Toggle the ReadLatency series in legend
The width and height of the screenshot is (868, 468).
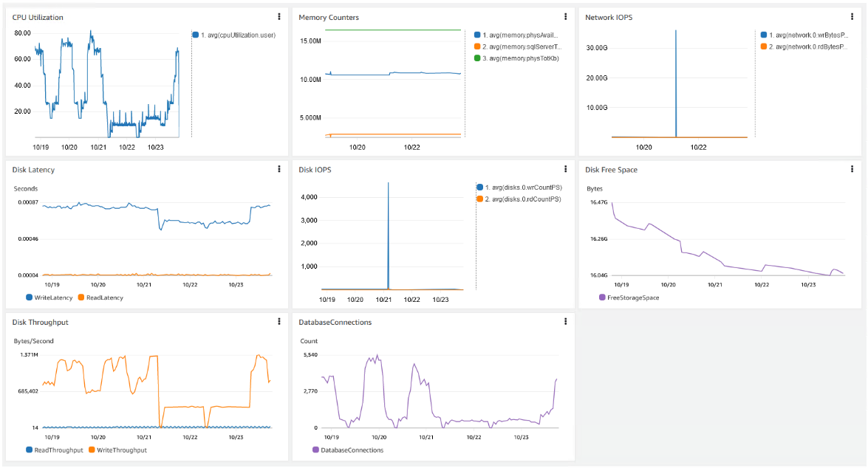[103, 297]
